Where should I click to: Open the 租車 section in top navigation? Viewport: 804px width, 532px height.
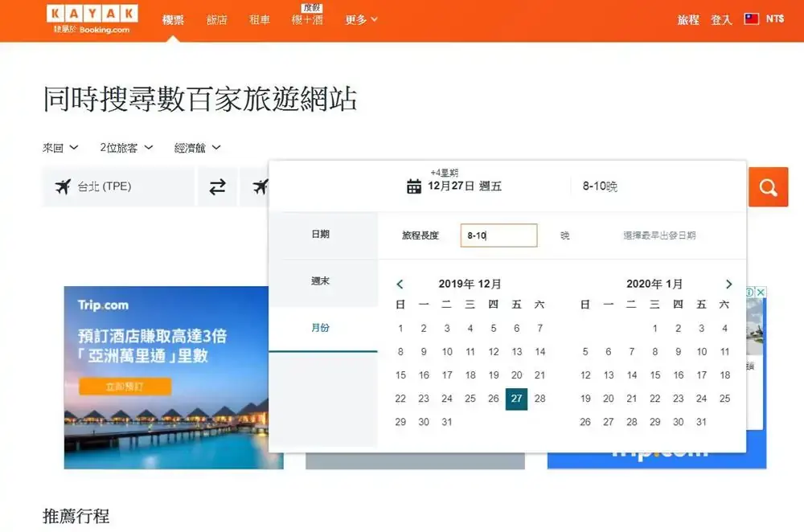click(x=258, y=19)
